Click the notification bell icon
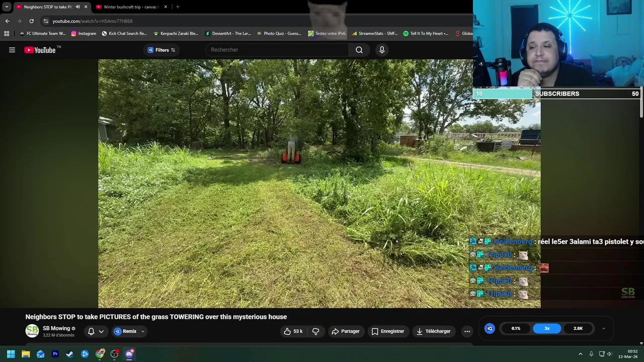The width and height of the screenshot is (644, 362). coord(91,331)
